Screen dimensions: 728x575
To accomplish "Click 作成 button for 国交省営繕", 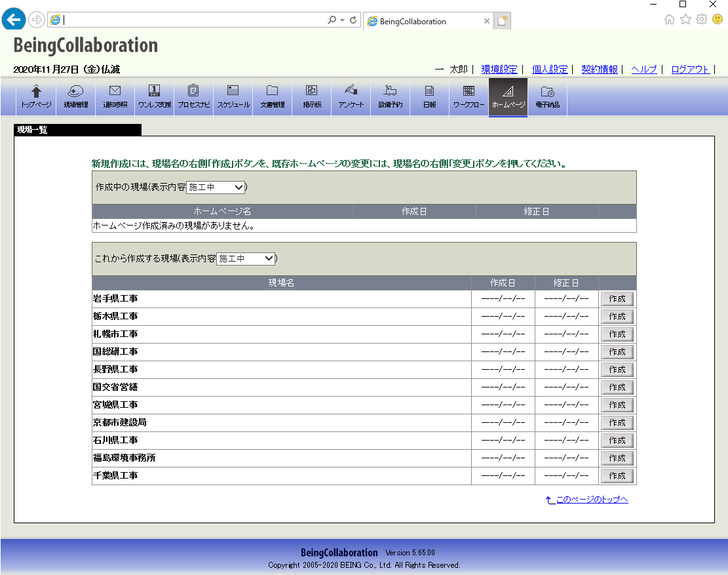I will point(617,387).
